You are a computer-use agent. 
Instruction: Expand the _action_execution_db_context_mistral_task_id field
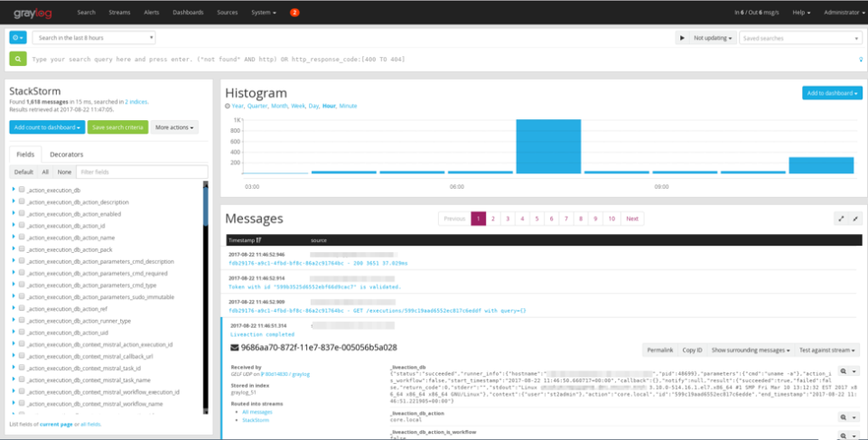(14, 368)
